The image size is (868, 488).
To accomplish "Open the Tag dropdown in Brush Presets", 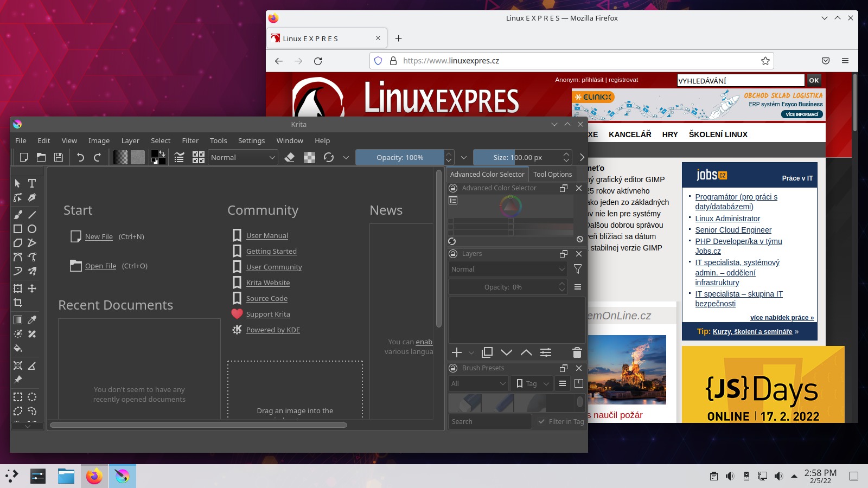I will [x=532, y=383].
